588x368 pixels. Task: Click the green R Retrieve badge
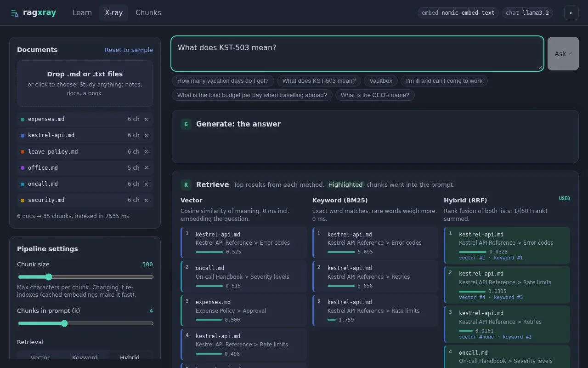coord(186,185)
